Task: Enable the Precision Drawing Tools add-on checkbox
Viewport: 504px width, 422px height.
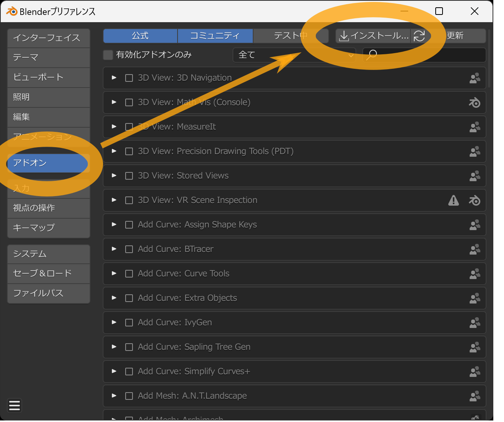Action: [129, 151]
